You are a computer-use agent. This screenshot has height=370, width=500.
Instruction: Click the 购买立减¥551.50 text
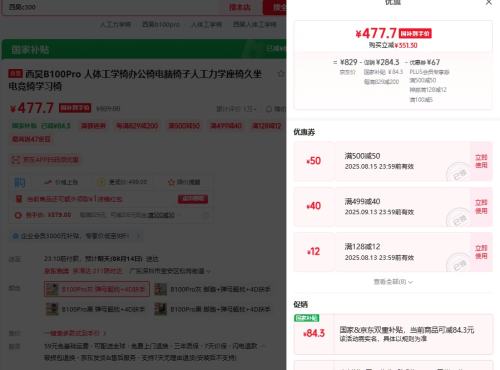pyautogui.click(x=393, y=45)
